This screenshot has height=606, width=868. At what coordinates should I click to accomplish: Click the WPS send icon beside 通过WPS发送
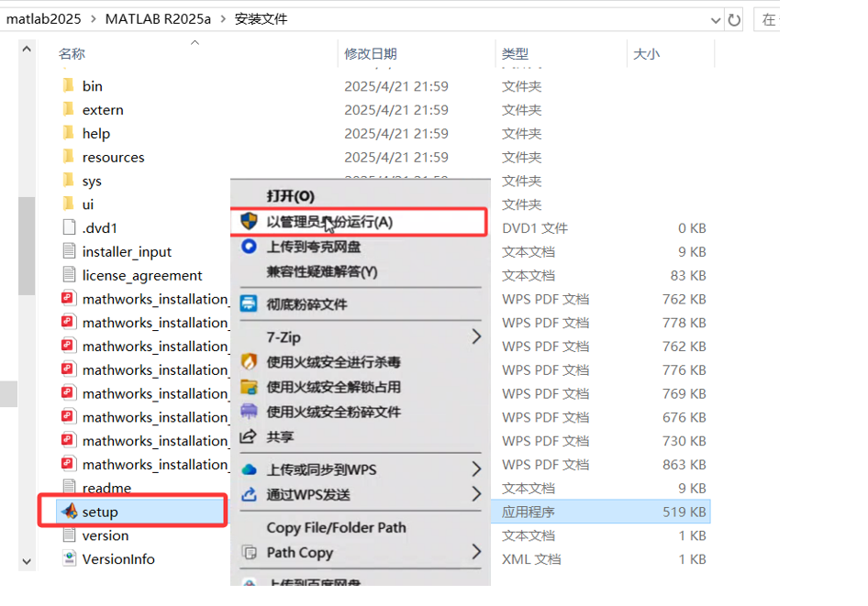coord(249,494)
